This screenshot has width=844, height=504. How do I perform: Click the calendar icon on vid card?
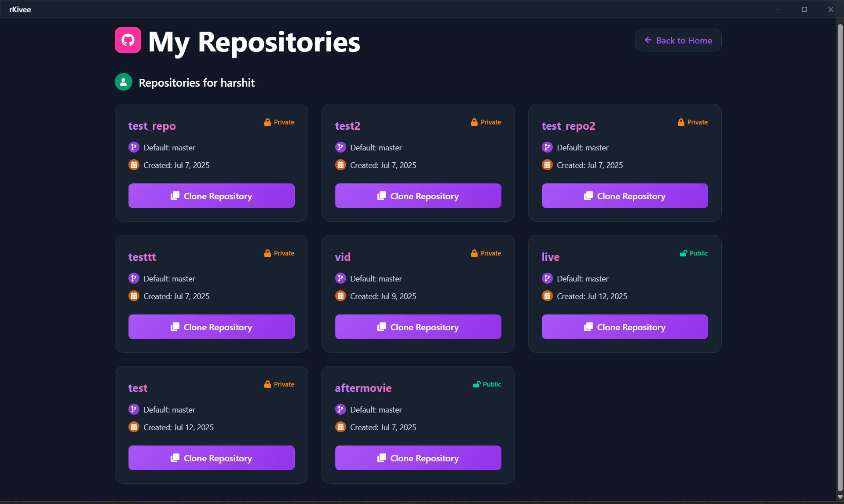pos(340,296)
